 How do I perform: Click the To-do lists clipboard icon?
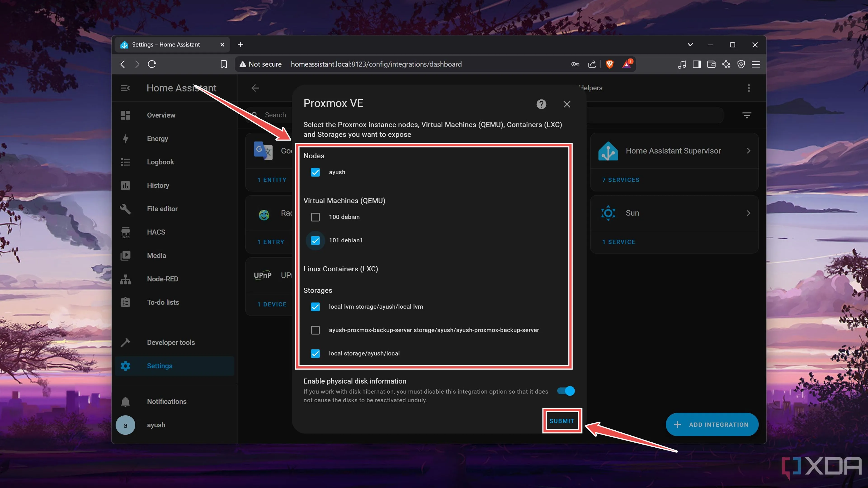pos(125,303)
